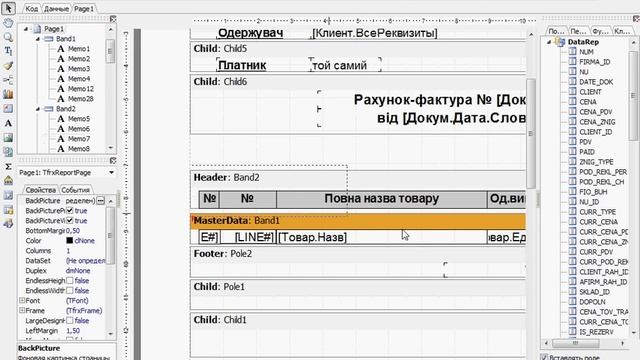
Task: Activate the Hand pan tool
Action: point(8,23)
